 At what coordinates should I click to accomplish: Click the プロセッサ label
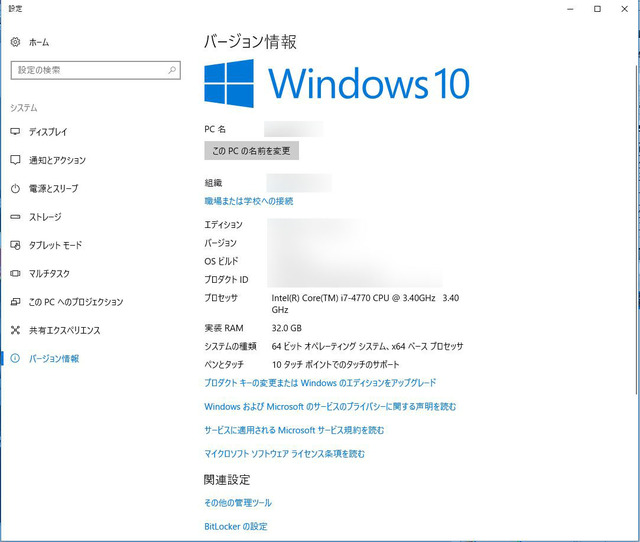tap(221, 298)
